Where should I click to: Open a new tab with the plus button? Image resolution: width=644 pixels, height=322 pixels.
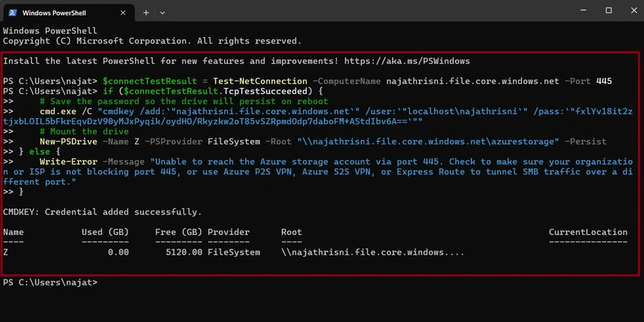[x=145, y=13]
